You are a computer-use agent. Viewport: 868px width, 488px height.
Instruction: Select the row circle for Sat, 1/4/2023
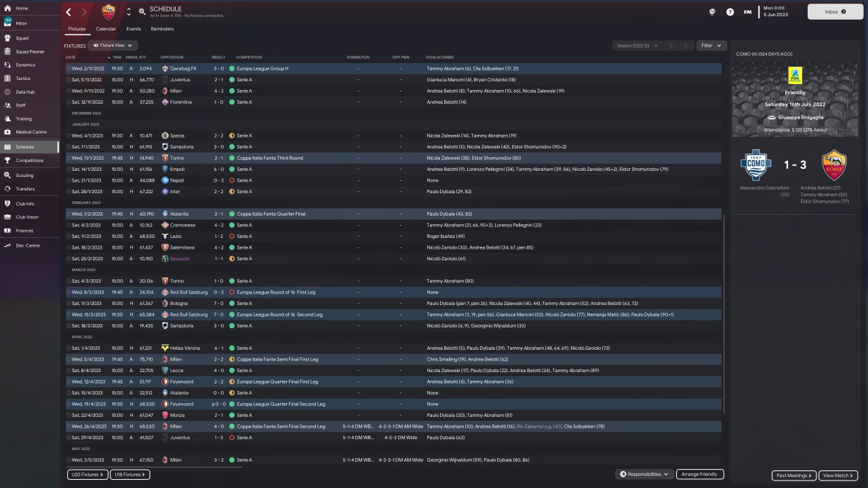pyautogui.click(x=68, y=348)
